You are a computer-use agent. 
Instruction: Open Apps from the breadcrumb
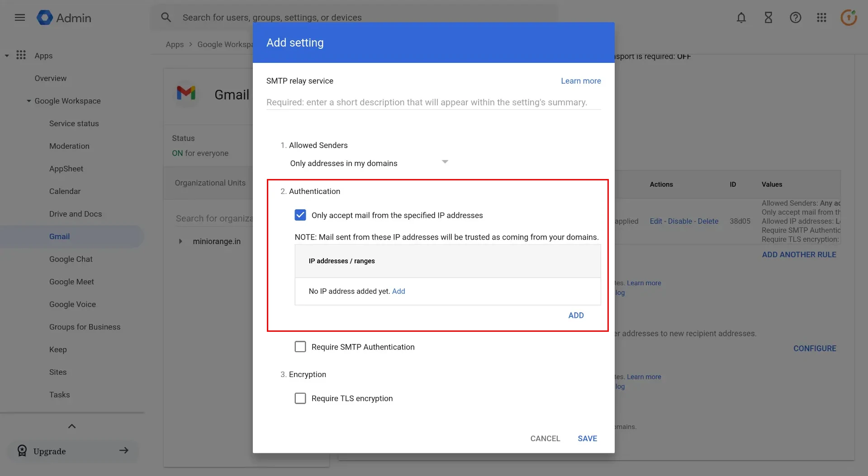click(x=175, y=44)
